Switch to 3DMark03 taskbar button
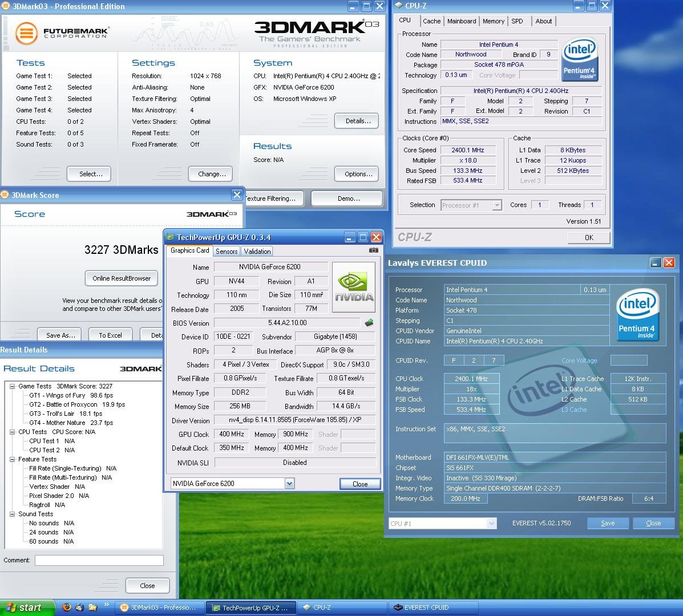The height and width of the screenshot is (616, 683). [x=159, y=607]
